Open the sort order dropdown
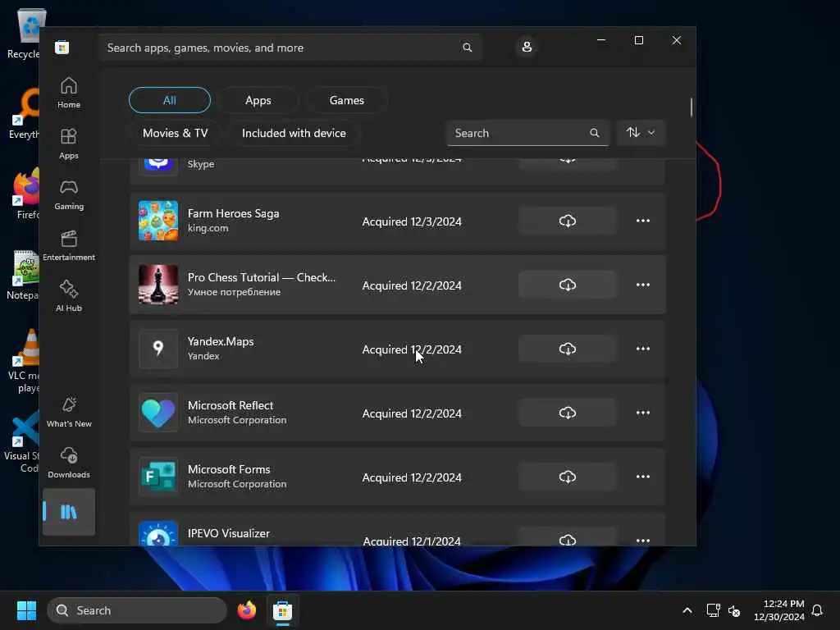The width and height of the screenshot is (840, 630). 641,132
